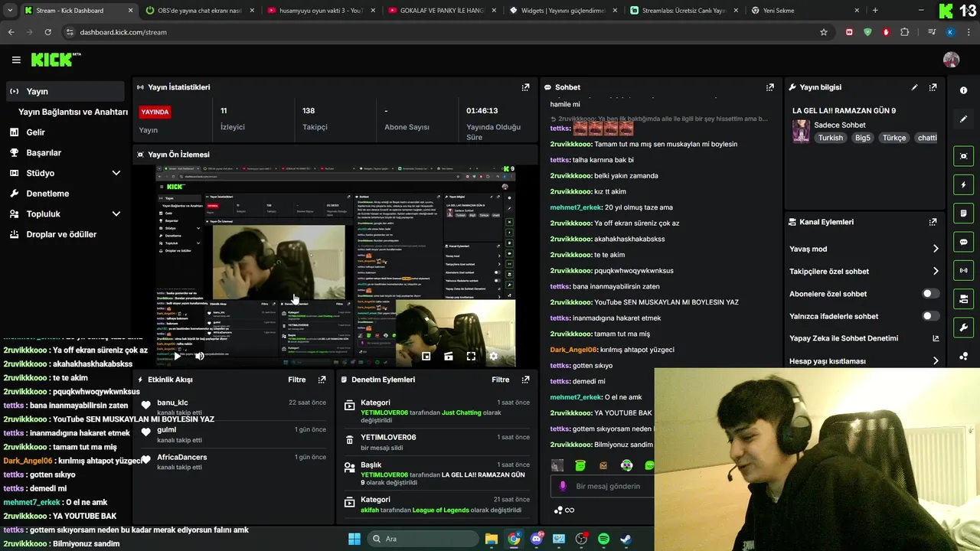Play the stream preview video
Viewport: 980px width, 551px height.
point(178,356)
